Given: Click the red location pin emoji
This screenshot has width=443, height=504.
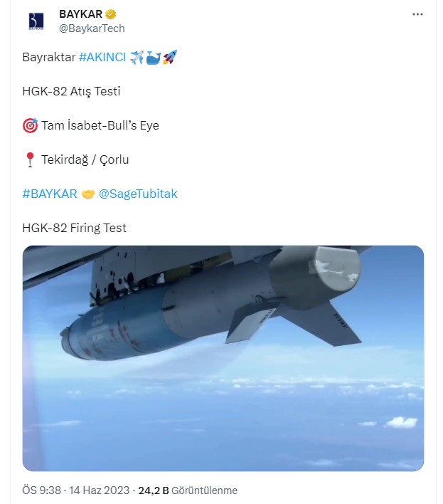Looking at the screenshot, I should point(30,160).
